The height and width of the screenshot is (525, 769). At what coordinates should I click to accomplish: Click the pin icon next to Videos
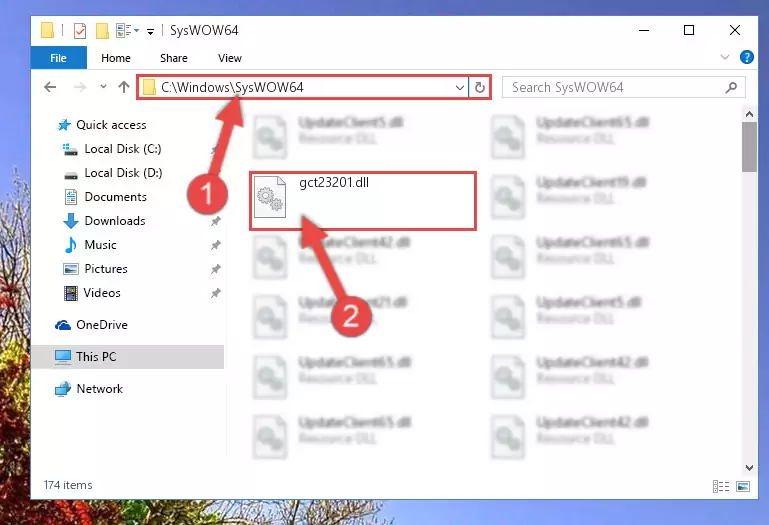click(x=215, y=293)
